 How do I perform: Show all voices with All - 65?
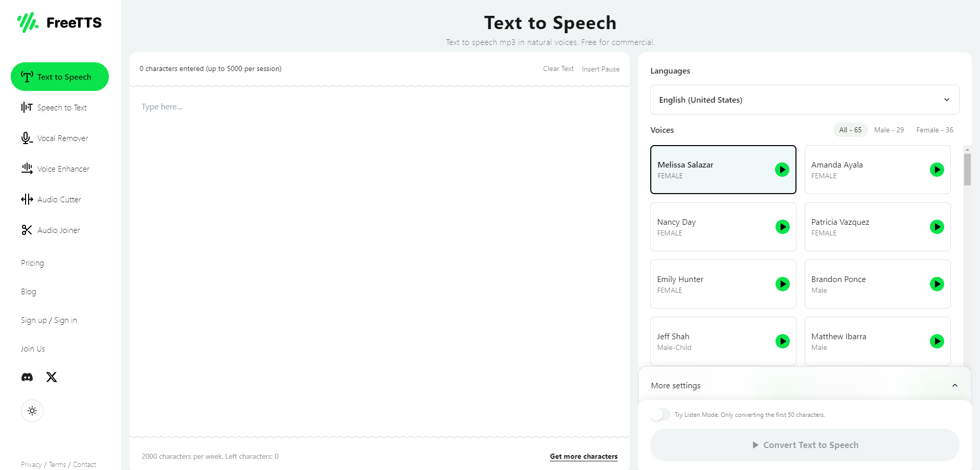(850, 130)
